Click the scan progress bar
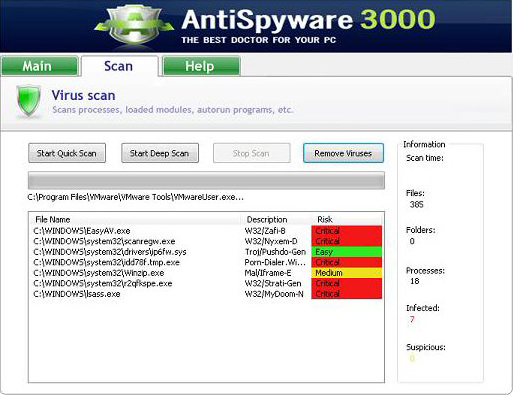This screenshot has height=395, width=513. pyautogui.click(x=206, y=181)
